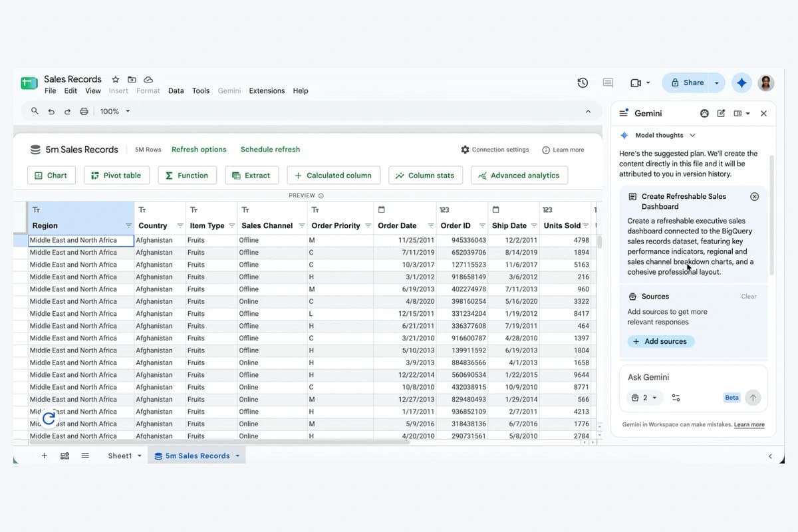Click the floating refresh circle icon

50,418
